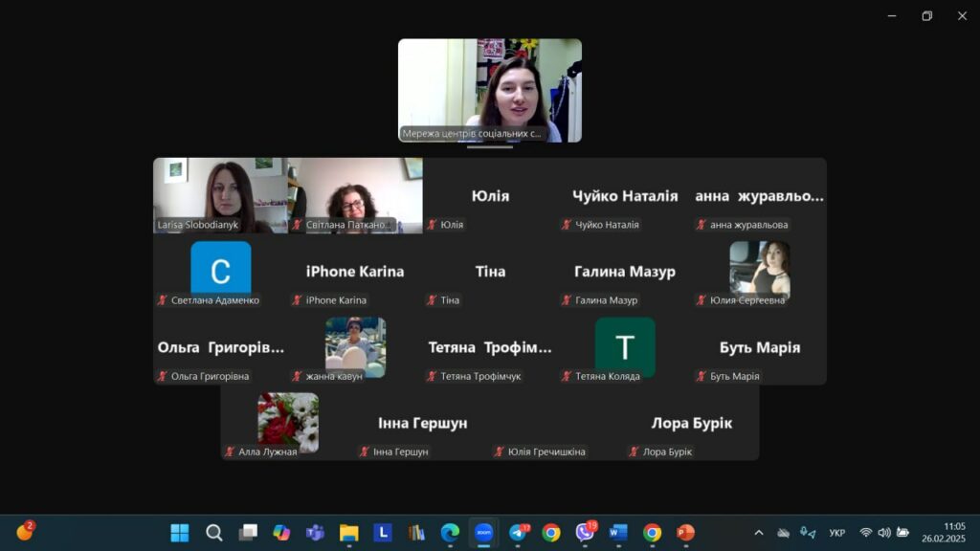980x551 pixels.
Task: Click Windows Start button
Action: pos(180,533)
